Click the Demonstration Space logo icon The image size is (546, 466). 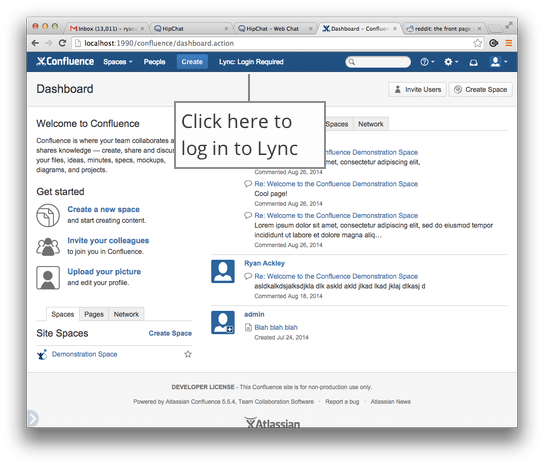tap(42, 355)
